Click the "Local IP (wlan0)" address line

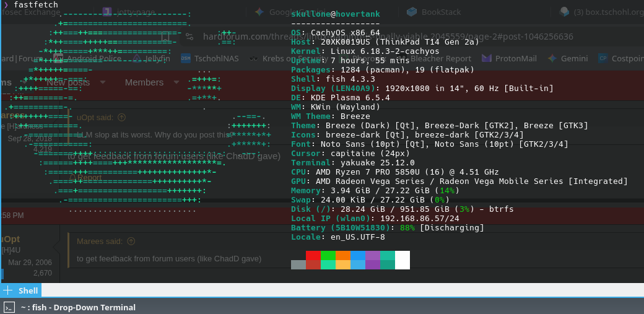tap(375, 219)
